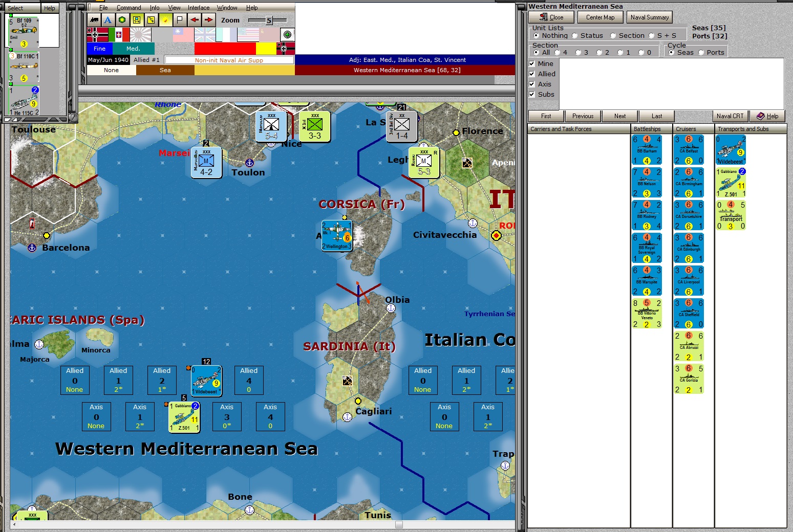Select the Bf 109 unit thumbnail
Viewport: 793px width, 532px height.
click(x=24, y=32)
